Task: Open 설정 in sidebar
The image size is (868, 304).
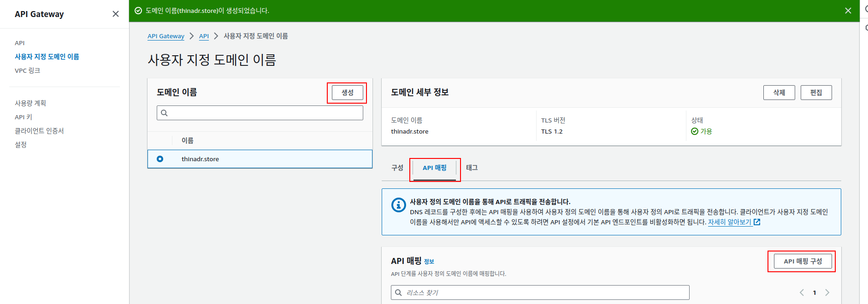Action: coord(21,145)
